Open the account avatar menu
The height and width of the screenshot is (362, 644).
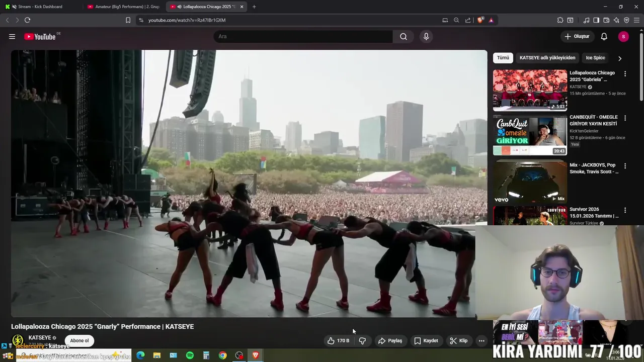pos(623,37)
